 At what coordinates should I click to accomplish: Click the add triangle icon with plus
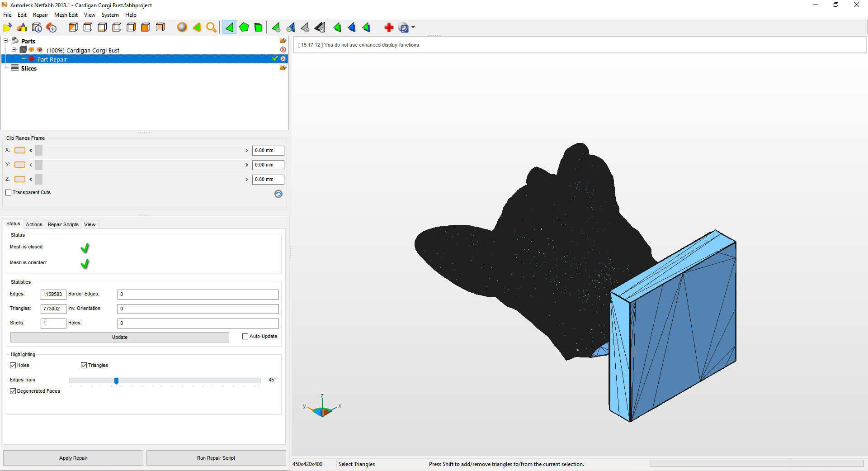click(276, 28)
